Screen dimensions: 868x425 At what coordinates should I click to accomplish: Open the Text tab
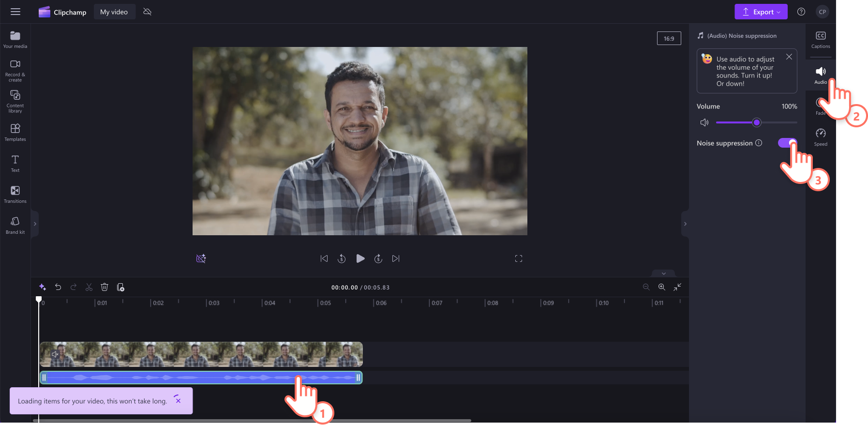coord(15,163)
